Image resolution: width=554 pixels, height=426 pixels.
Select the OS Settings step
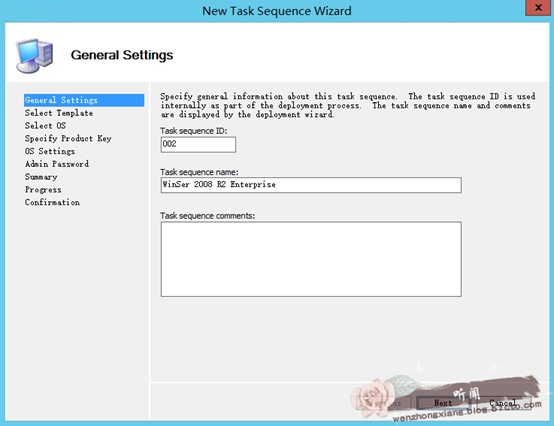click(x=50, y=151)
